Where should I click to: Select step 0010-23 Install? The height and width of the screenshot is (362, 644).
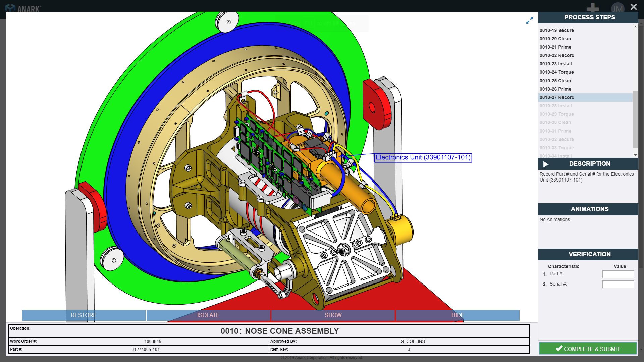pyautogui.click(x=555, y=64)
